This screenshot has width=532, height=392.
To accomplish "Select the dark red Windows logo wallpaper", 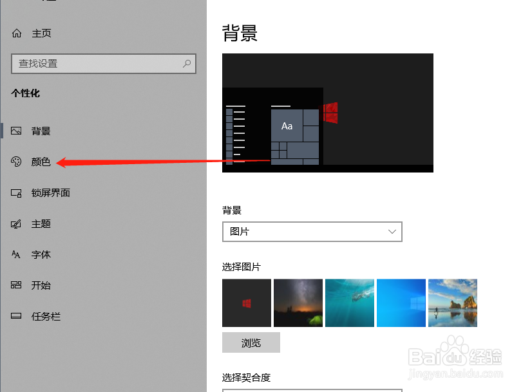I will point(247,303).
